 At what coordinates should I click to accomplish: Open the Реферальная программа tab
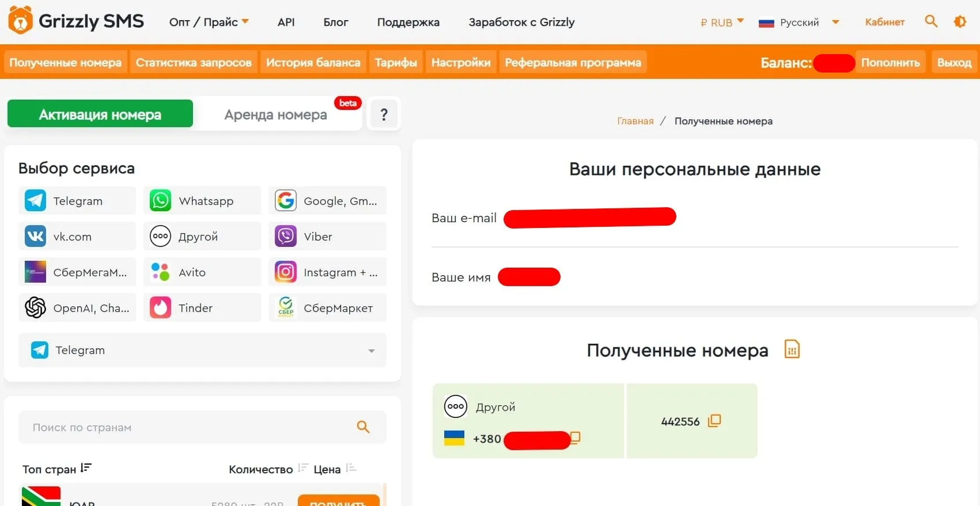coord(573,62)
